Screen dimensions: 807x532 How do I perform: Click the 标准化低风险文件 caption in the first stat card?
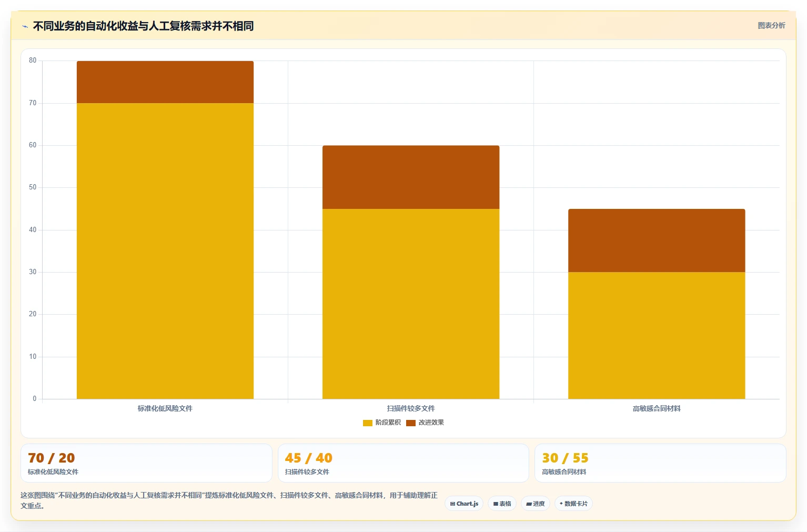coord(53,472)
